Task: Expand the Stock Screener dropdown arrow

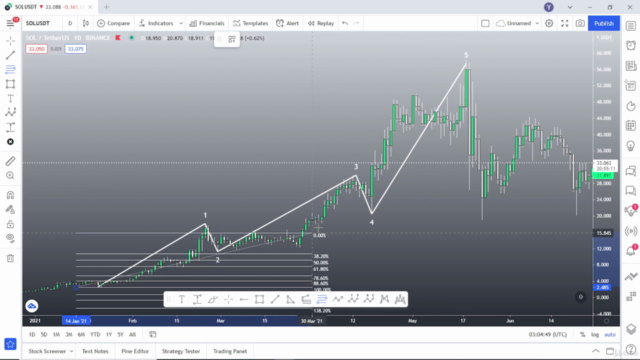Action: [71, 351]
